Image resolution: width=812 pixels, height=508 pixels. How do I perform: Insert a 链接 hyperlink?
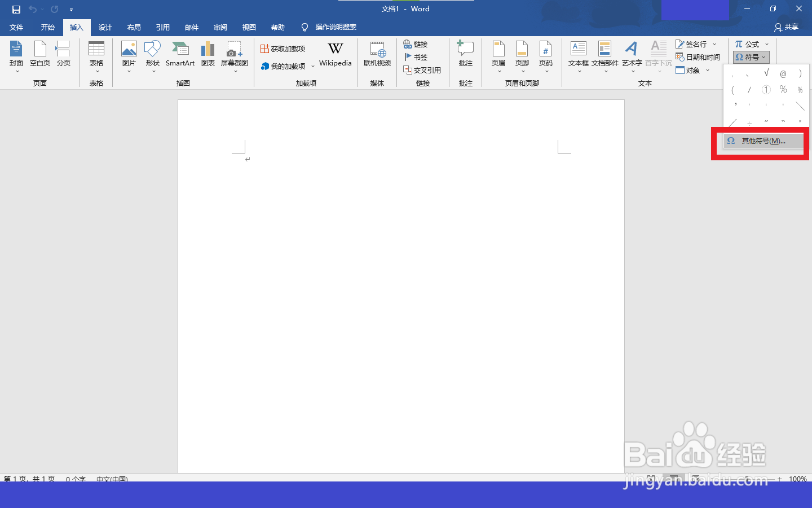[x=416, y=44]
